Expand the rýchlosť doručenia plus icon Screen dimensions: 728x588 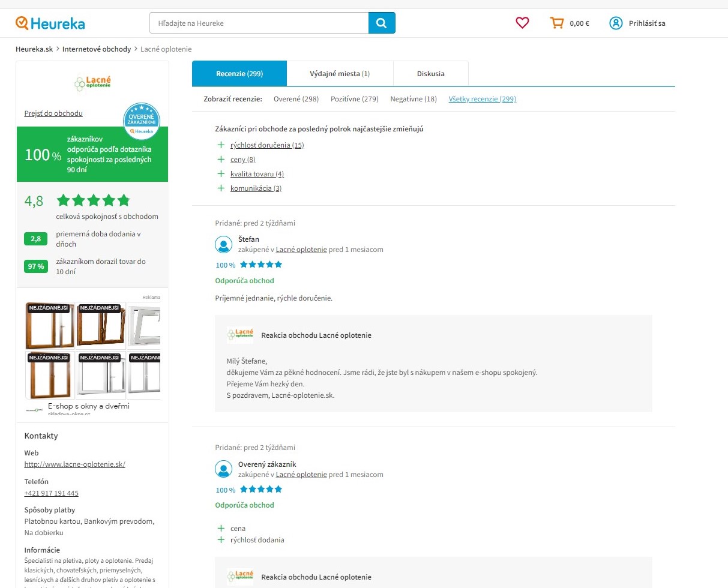coord(221,145)
